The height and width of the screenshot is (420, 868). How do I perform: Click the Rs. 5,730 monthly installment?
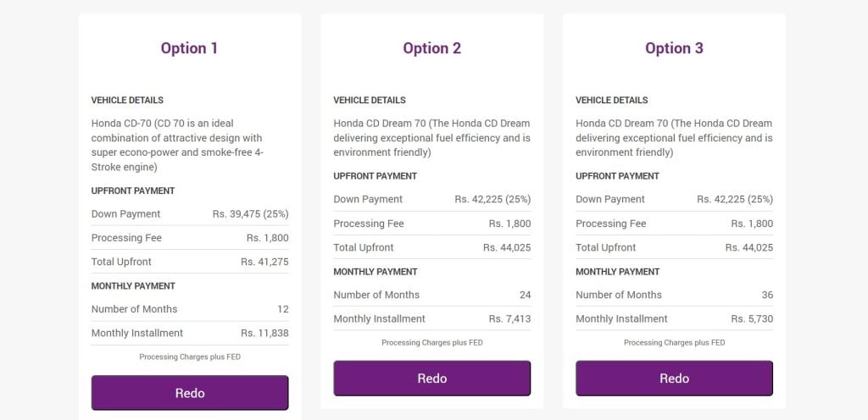752,319
